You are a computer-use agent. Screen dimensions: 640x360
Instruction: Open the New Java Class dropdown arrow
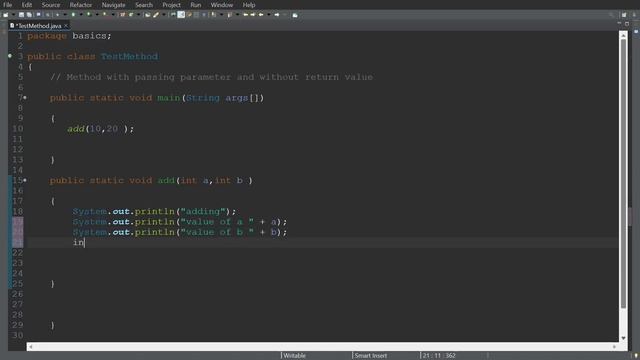click(138, 15)
